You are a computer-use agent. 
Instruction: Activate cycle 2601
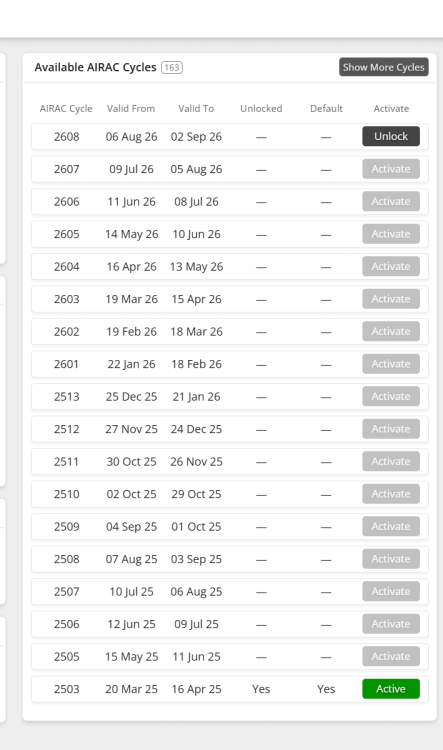click(391, 364)
